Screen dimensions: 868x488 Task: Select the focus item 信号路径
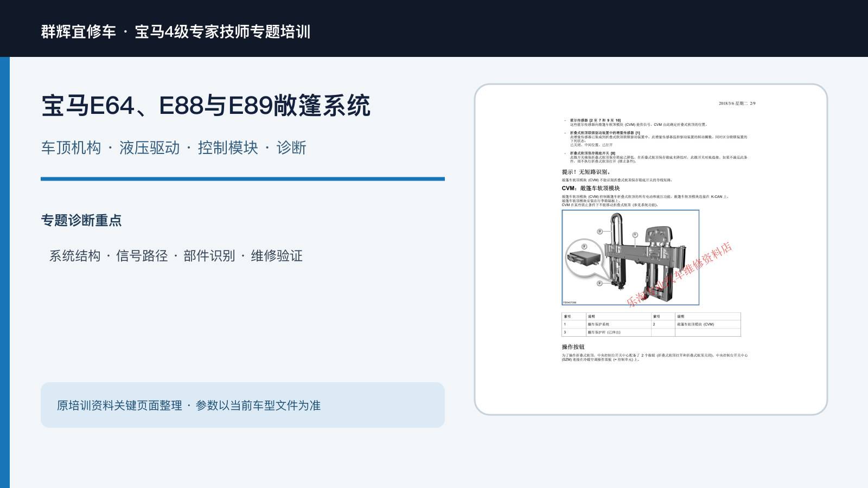(142, 255)
